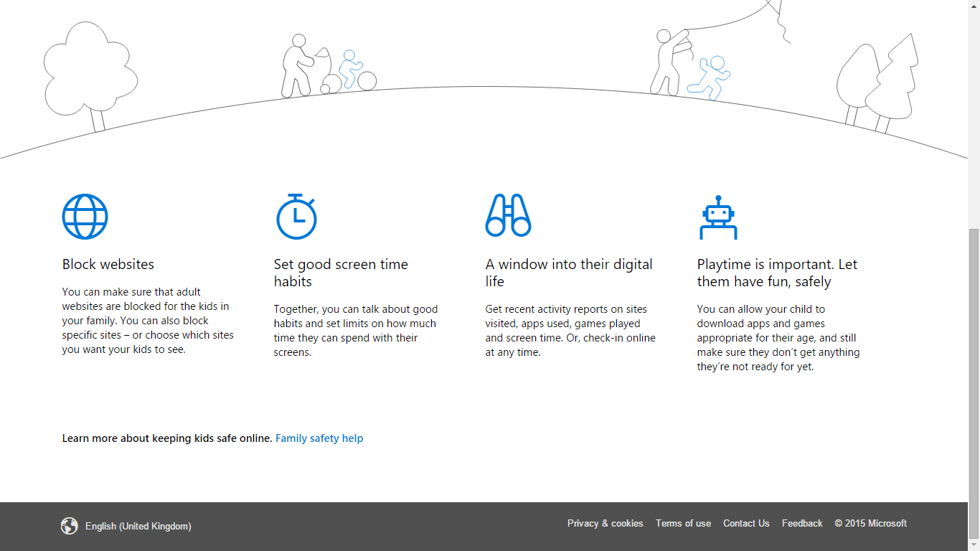
Task: Click the recent activity reports paragraph
Action: click(570, 331)
